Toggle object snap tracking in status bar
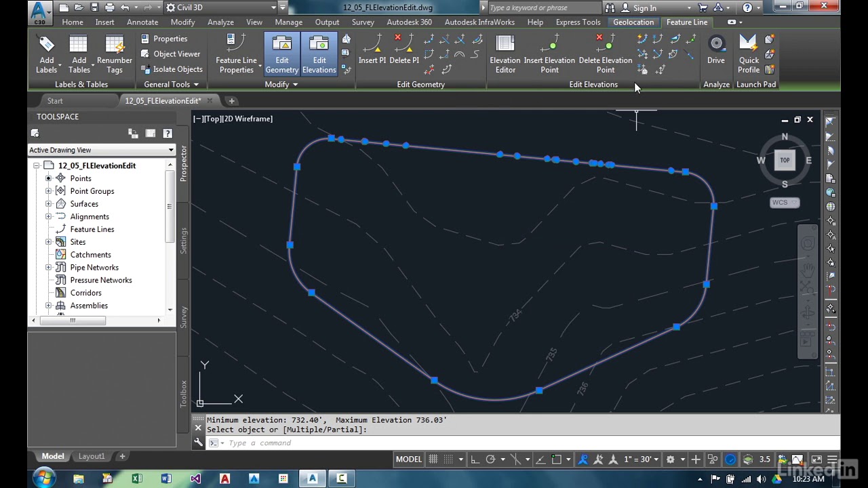 pos(540,460)
